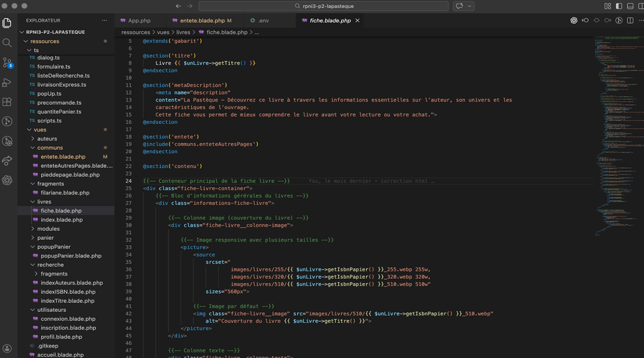Image resolution: width=644 pixels, height=358 pixels.
Task: Split the editor to the right
Action: (x=630, y=20)
